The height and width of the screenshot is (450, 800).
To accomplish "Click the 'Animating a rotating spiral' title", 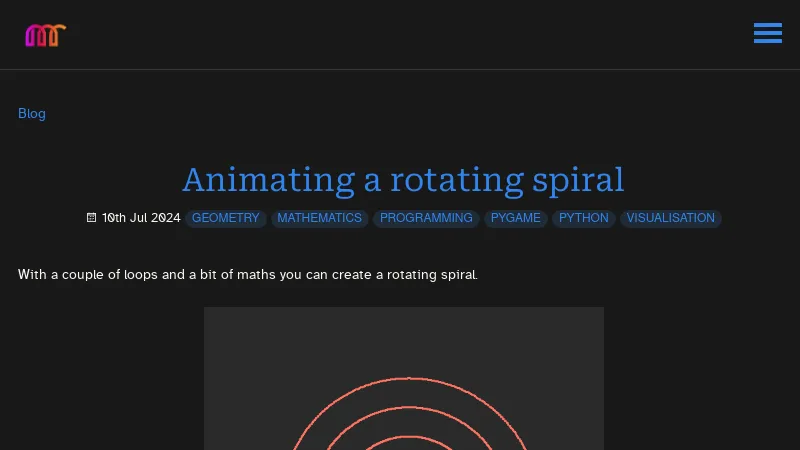I will [403, 180].
